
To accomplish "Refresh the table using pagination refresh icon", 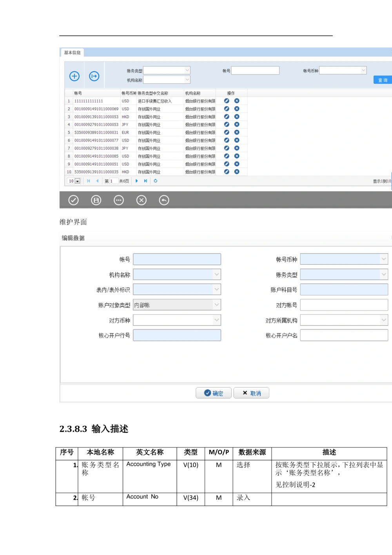I will click(x=156, y=181).
